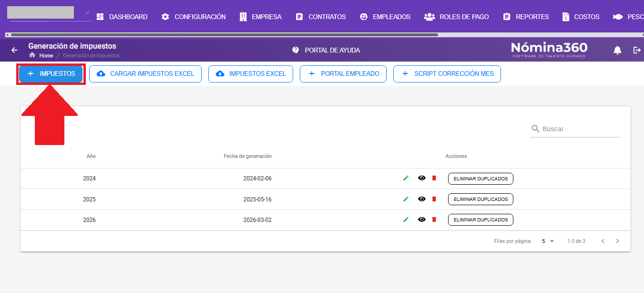Click the fish icon of the cut-off PESC menu
Viewport: 644px width, 293px height.
click(x=618, y=17)
